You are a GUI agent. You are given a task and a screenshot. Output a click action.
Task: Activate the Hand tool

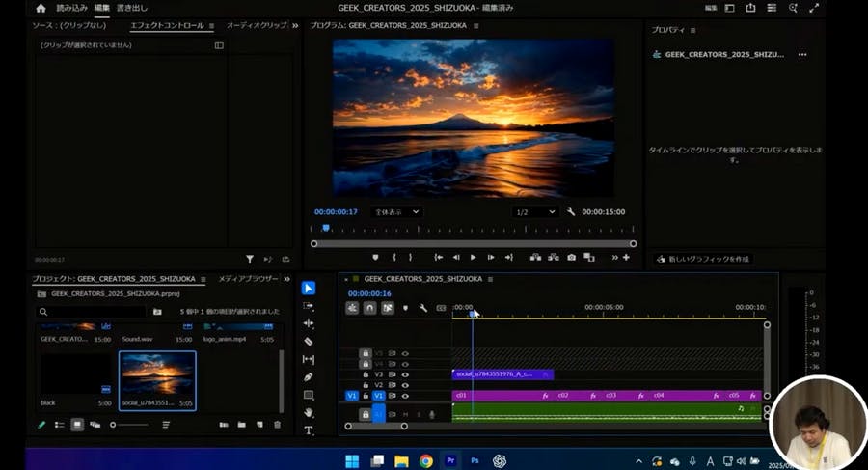click(309, 413)
